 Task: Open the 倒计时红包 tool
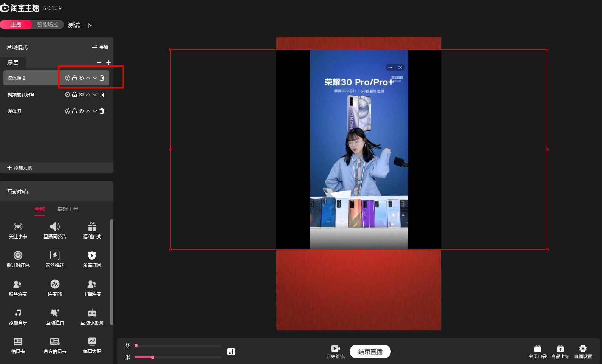[18, 259]
